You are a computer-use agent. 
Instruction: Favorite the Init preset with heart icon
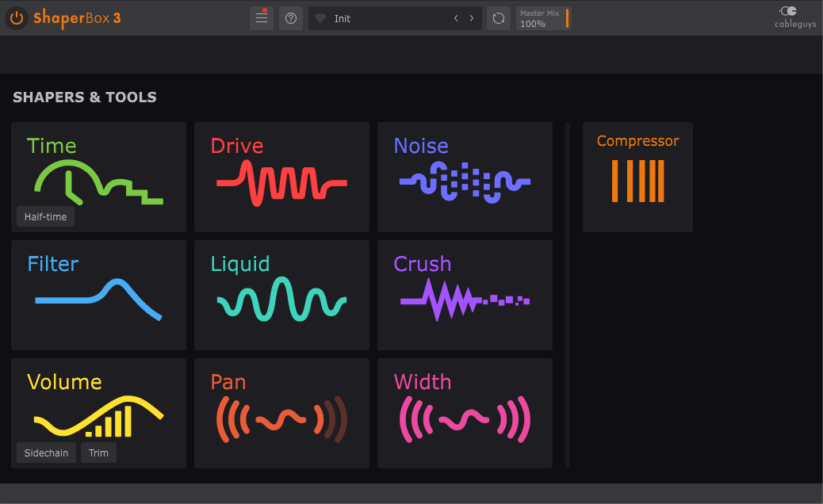(320, 18)
